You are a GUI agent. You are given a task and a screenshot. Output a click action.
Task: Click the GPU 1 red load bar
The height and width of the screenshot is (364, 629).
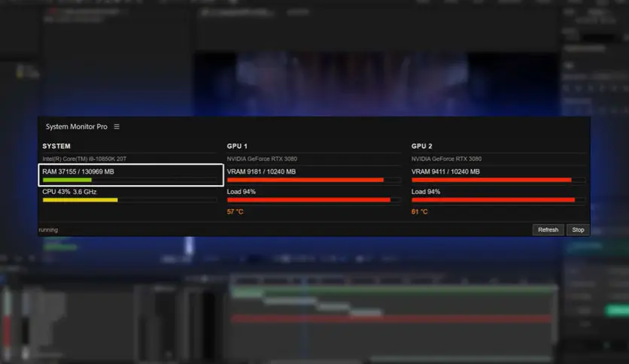coord(308,200)
